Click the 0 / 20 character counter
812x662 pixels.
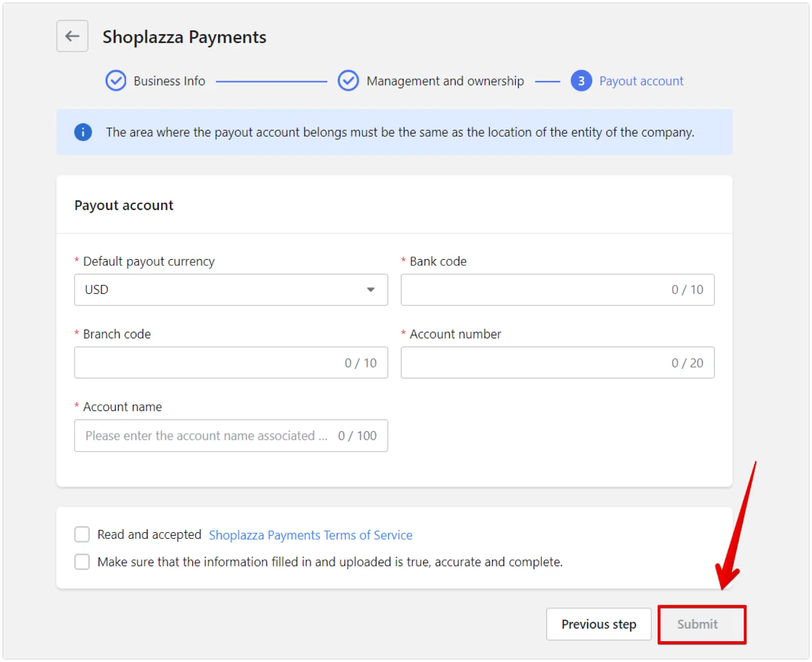coord(687,363)
